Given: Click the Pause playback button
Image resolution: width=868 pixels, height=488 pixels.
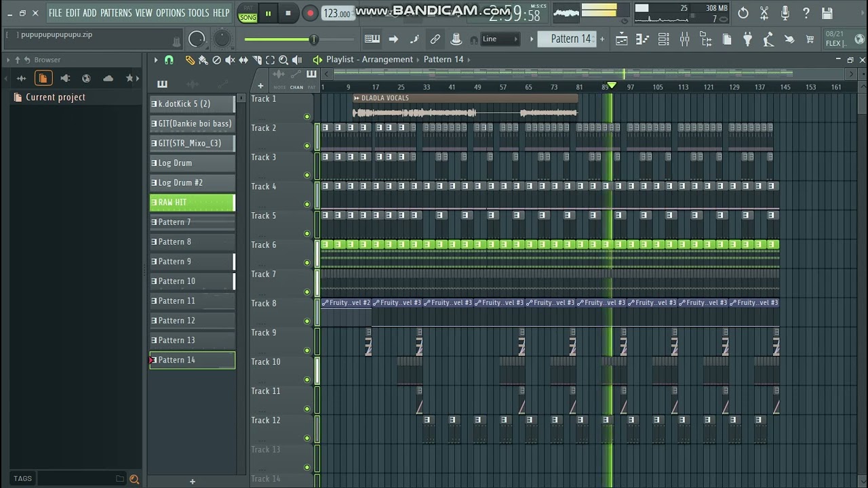Looking at the screenshot, I should [x=268, y=13].
